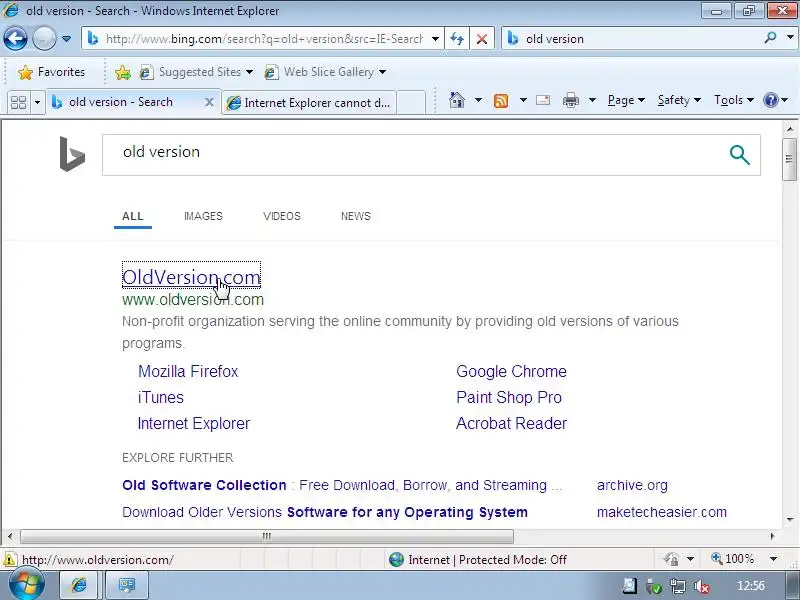Click the Mozilla Firefox sublink
Viewport: 800px width, 600px height.
click(188, 371)
